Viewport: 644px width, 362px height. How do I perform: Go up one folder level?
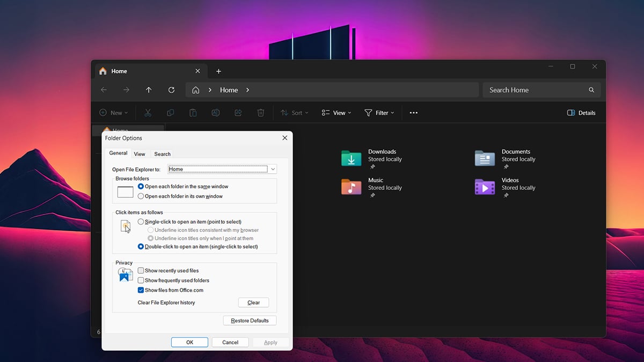[x=149, y=90]
